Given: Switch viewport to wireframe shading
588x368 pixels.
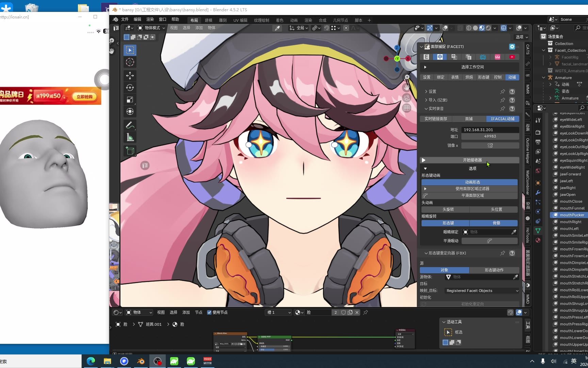Looking at the screenshot, I should [469, 28].
